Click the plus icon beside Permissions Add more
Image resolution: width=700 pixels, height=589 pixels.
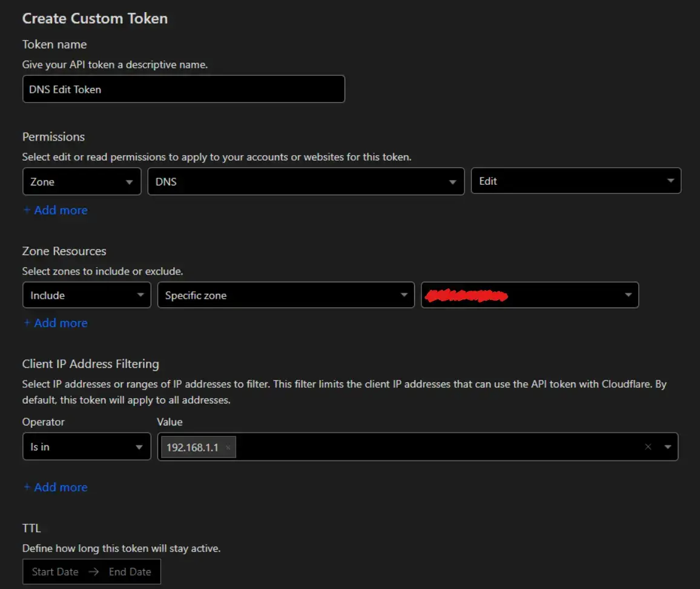27,210
